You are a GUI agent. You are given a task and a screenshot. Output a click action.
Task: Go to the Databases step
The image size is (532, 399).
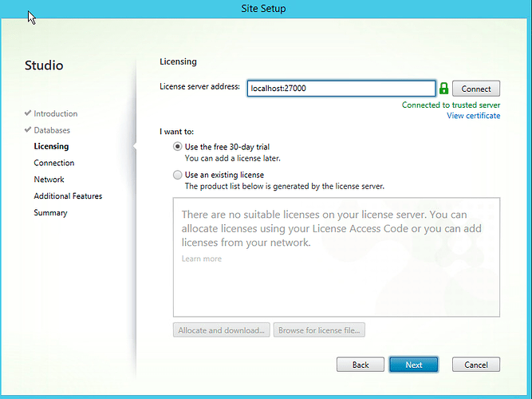click(51, 130)
